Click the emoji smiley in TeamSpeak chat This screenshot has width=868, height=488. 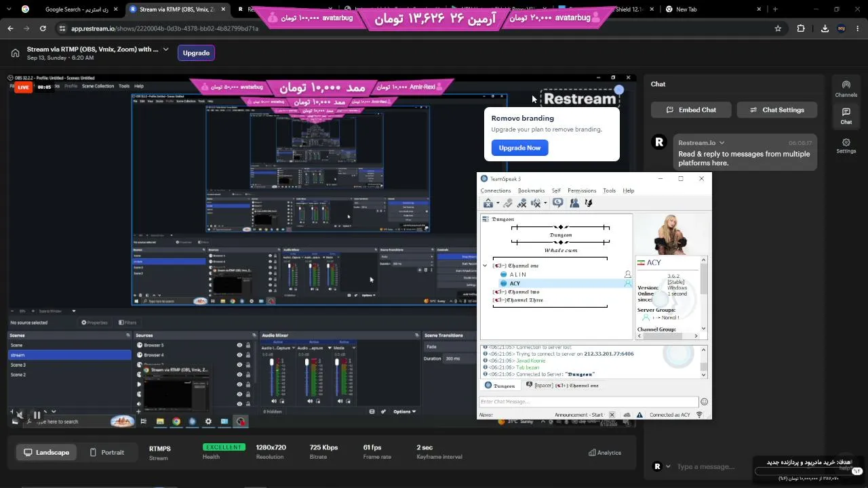tap(704, 401)
